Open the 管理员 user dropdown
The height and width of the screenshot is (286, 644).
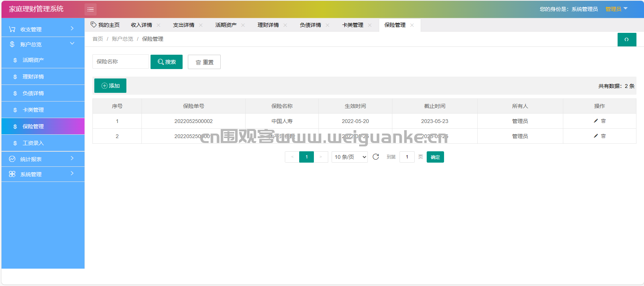coord(616,9)
